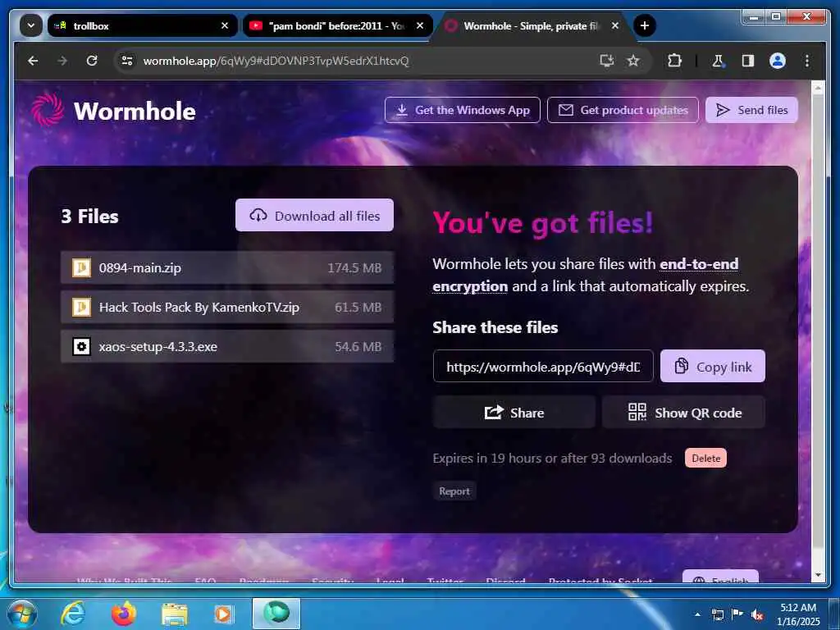Open the tab search dropdown arrow
Image resolution: width=840 pixels, height=630 pixels.
click(31, 25)
